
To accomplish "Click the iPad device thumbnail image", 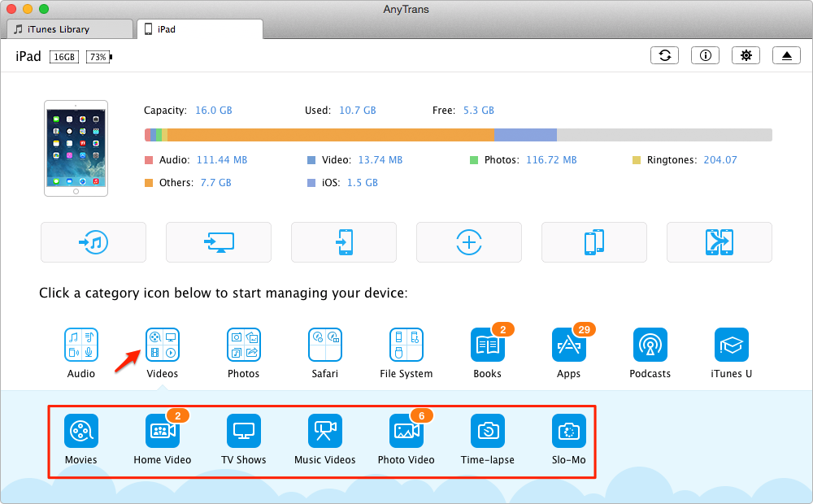I will tap(76, 148).
